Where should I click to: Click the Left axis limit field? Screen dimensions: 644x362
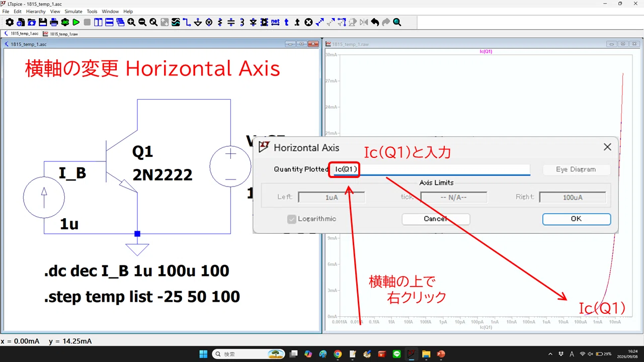[332, 197]
